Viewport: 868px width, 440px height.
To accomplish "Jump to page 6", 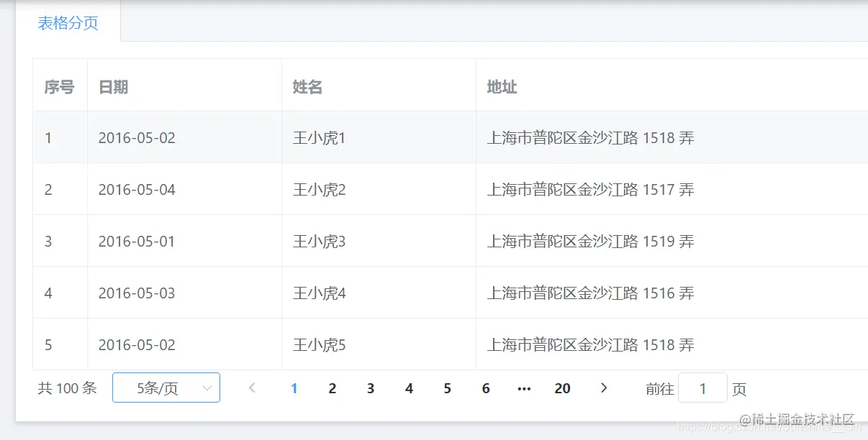I will 486,388.
